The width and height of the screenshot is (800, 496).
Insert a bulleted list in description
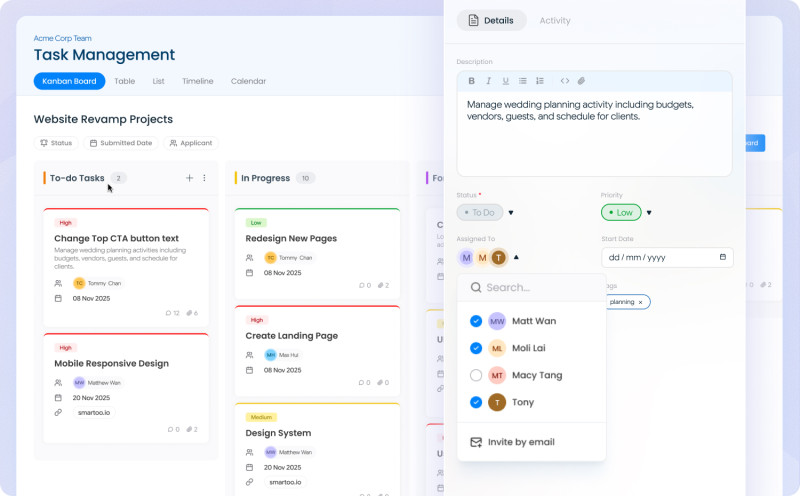pyautogui.click(x=522, y=81)
